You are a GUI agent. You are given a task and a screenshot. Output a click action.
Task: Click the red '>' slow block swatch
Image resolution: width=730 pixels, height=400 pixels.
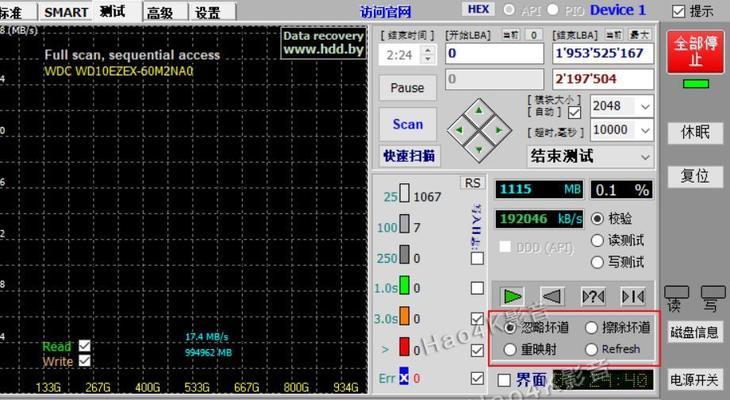(404, 347)
